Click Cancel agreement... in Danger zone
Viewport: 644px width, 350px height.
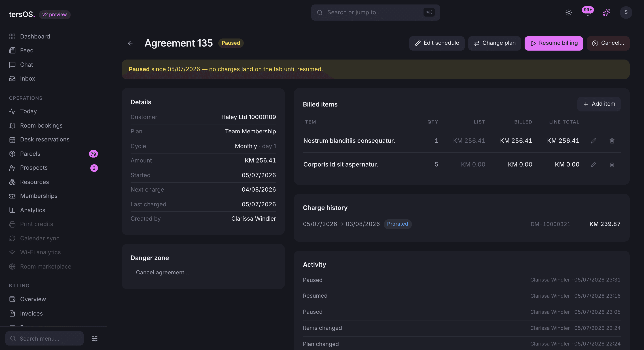[x=162, y=272]
